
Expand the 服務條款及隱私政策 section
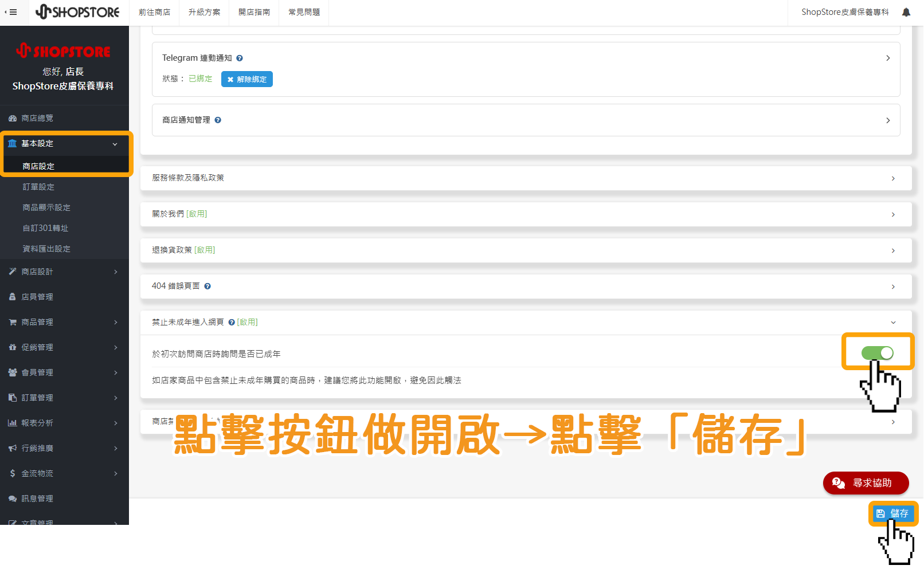point(893,178)
